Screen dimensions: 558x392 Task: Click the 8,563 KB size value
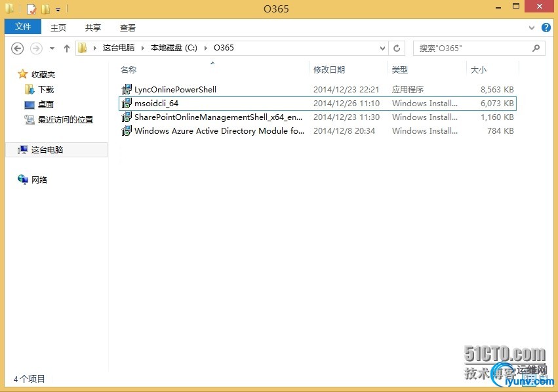coord(497,90)
